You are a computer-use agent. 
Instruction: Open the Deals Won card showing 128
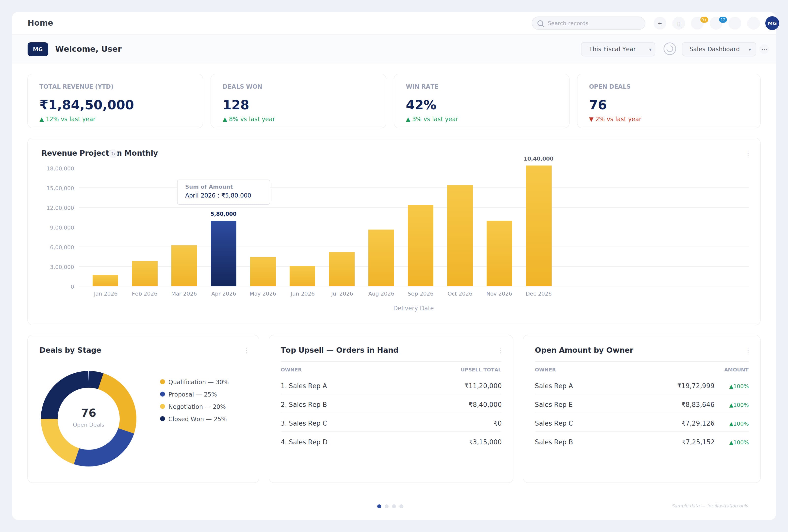click(298, 101)
